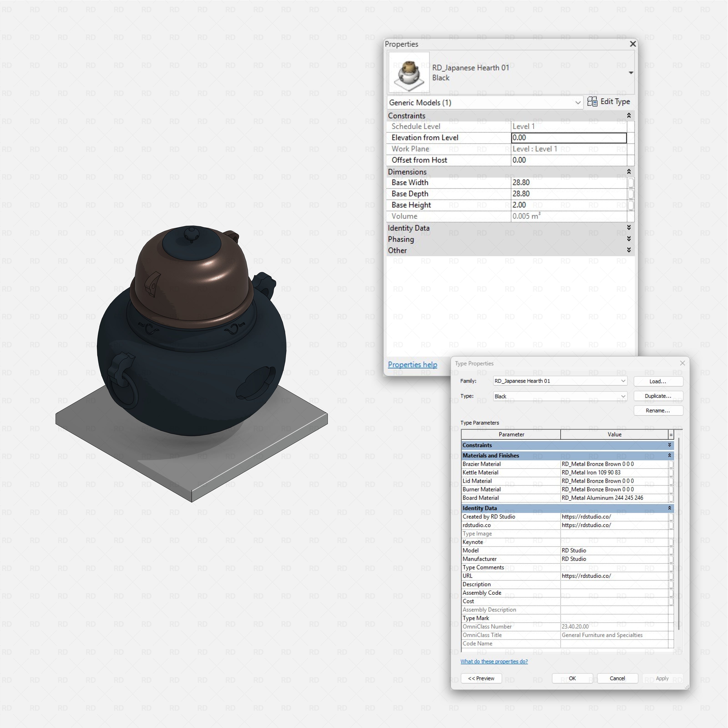
Task: Click the Apply button in Type Properties
Action: (x=662, y=679)
